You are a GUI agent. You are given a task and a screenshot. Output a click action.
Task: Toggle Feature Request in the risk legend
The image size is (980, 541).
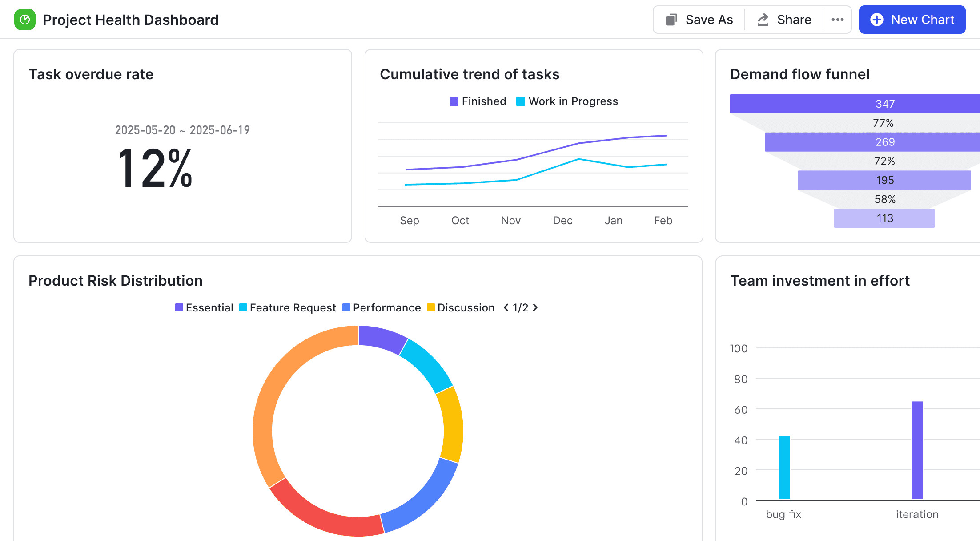(288, 307)
